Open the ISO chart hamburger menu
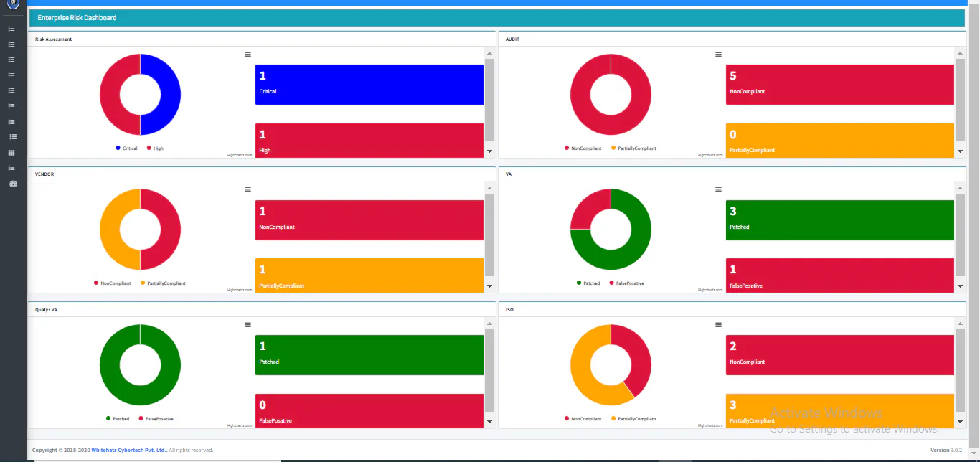This screenshot has height=462, width=980. 718,325
